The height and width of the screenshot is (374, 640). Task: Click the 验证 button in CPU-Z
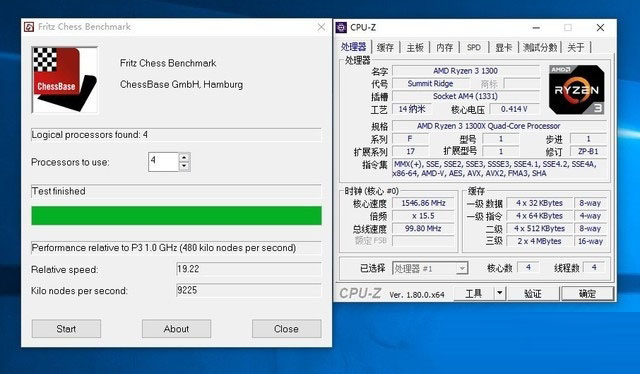click(533, 294)
